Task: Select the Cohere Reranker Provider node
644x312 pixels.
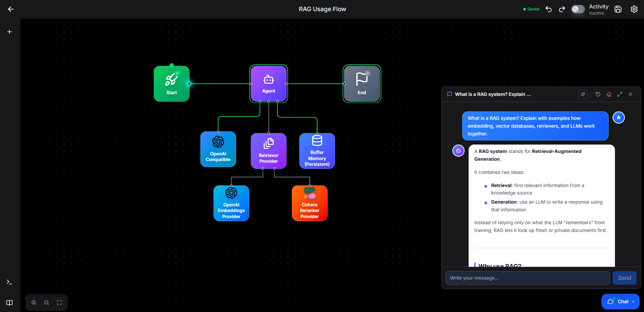Action: [x=310, y=203]
